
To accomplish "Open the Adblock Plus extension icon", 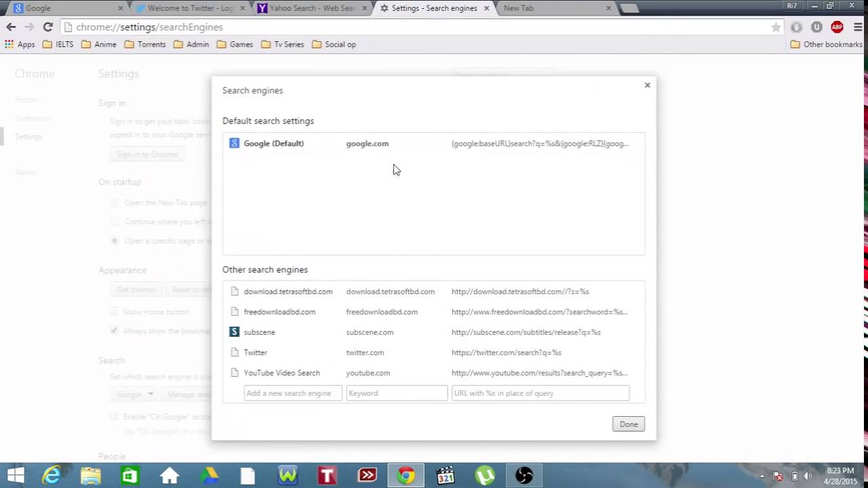I will (837, 27).
